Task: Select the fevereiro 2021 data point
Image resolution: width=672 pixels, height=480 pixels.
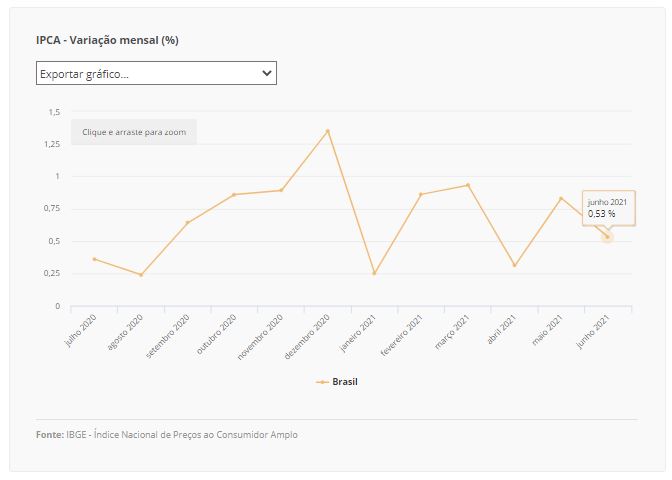Action: pyautogui.click(x=421, y=194)
